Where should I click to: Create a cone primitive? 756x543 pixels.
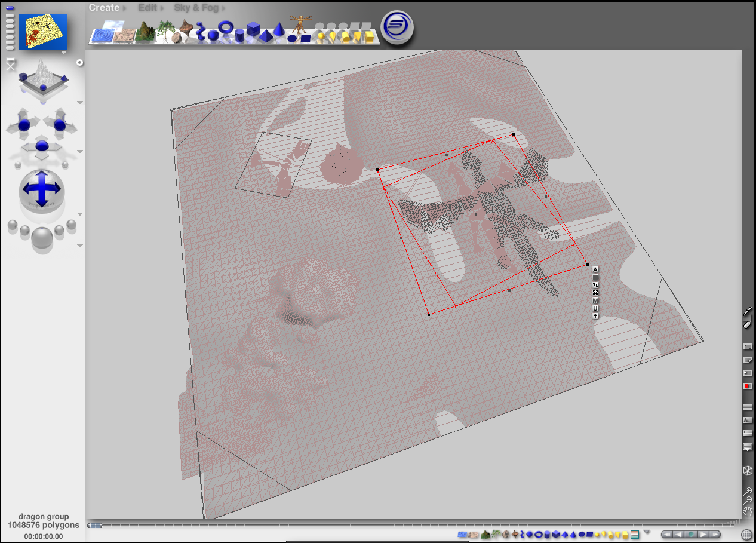point(278,30)
